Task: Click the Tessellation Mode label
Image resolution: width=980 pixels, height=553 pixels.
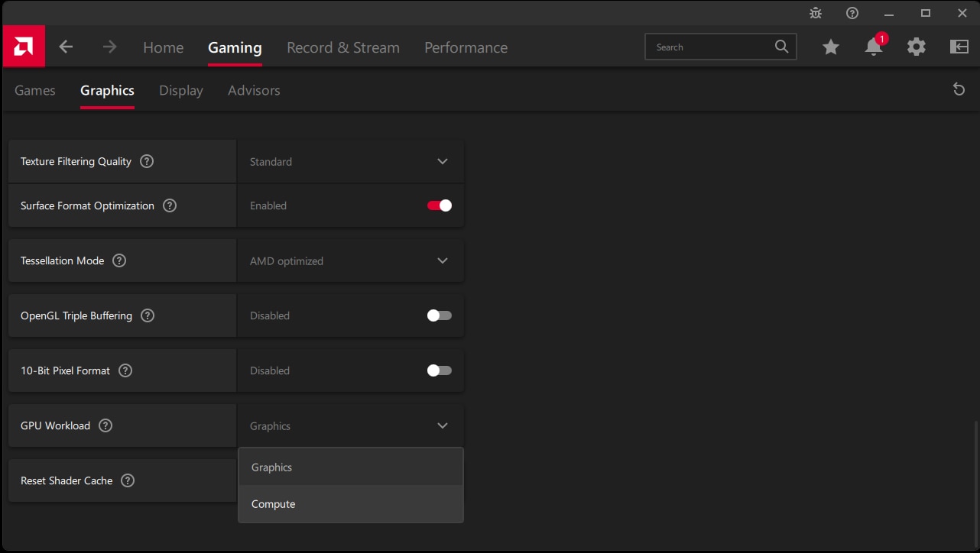Action: coord(62,260)
